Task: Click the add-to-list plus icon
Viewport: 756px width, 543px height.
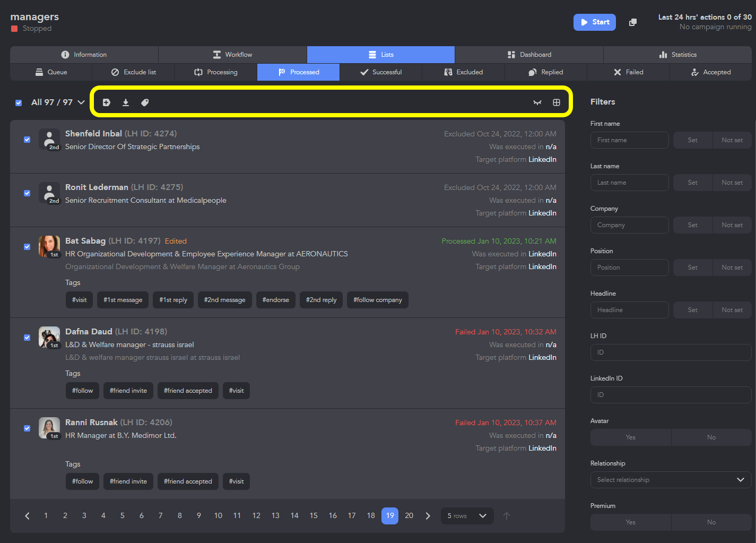Action: click(107, 102)
